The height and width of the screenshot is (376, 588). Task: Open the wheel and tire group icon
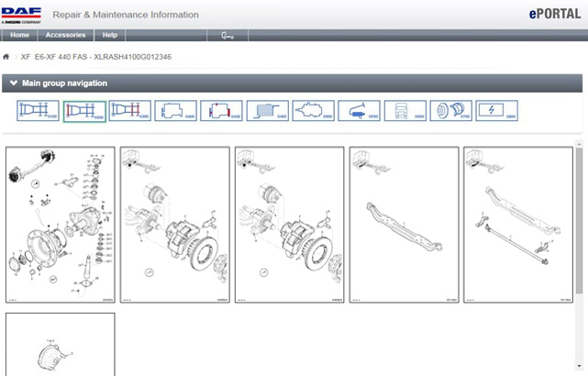click(450, 112)
